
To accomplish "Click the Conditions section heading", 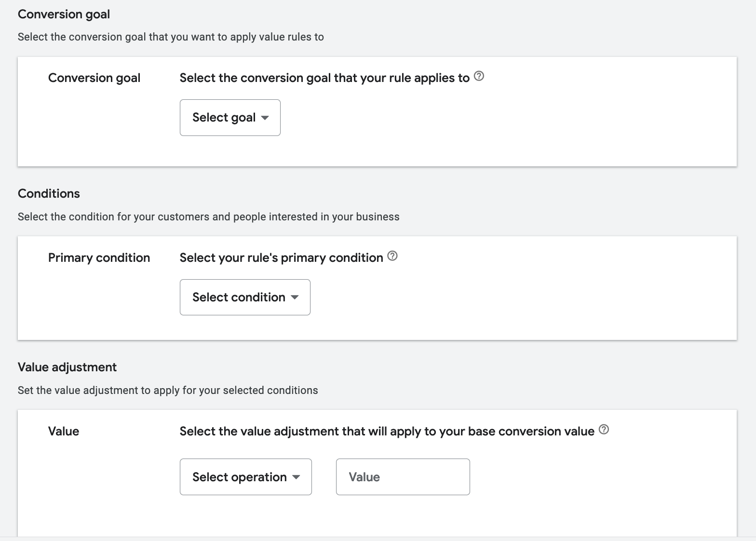I will tap(49, 194).
